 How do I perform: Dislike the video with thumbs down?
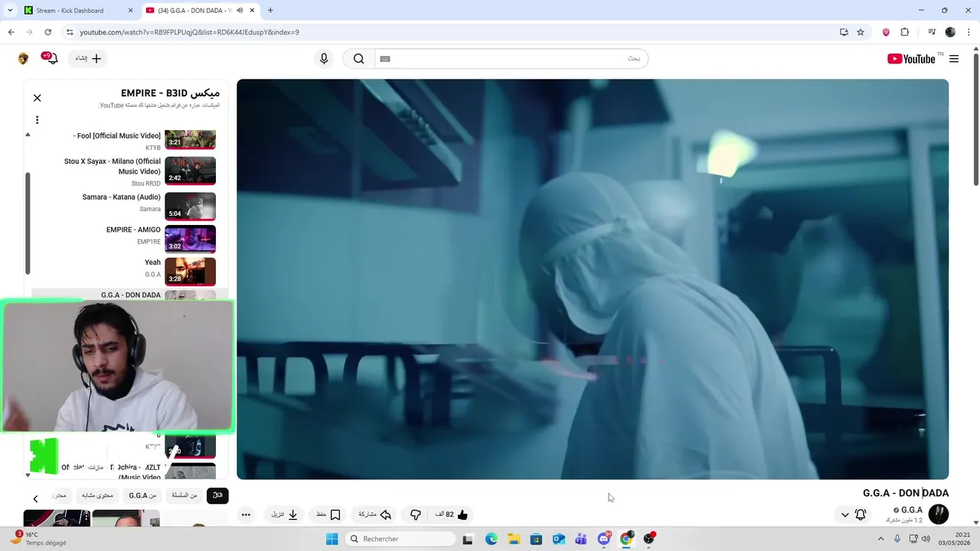tap(415, 515)
